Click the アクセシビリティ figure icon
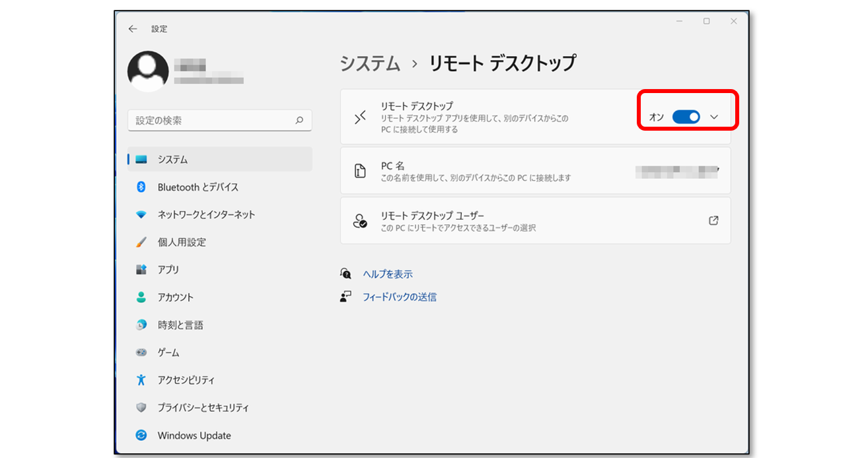 141,380
